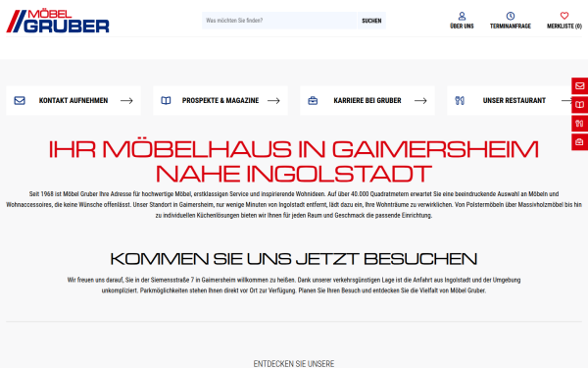Click the Merkliste heart icon
Screen dimensions: 588x368
coord(564,16)
